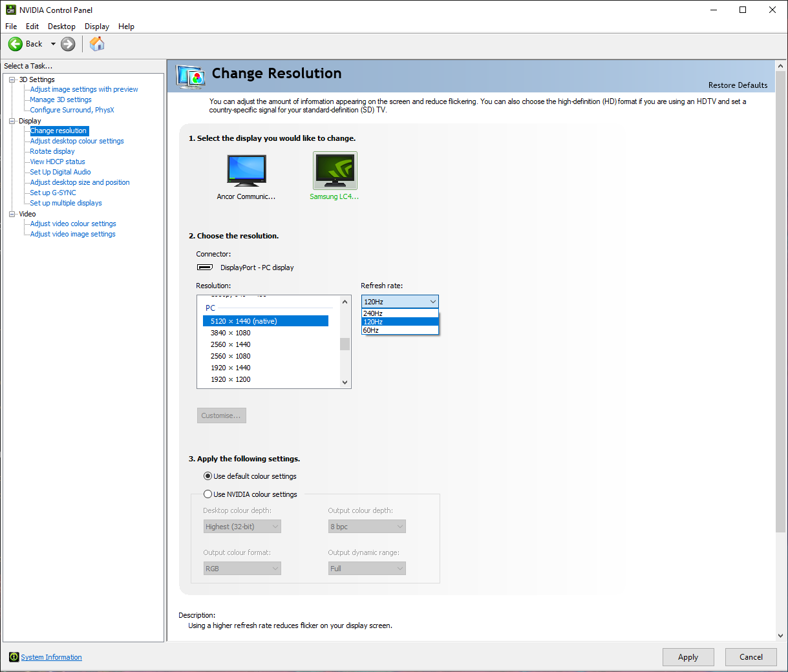Open Desktop colour depth dropdown
Screen dimensions: 788x672
point(242,527)
